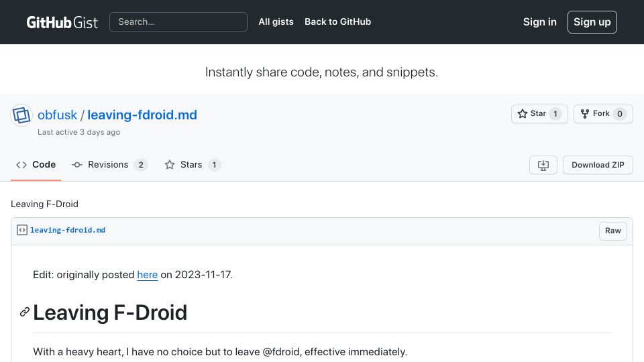
Task: Follow the 'here' original post link
Action: click(x=148, y=275)
